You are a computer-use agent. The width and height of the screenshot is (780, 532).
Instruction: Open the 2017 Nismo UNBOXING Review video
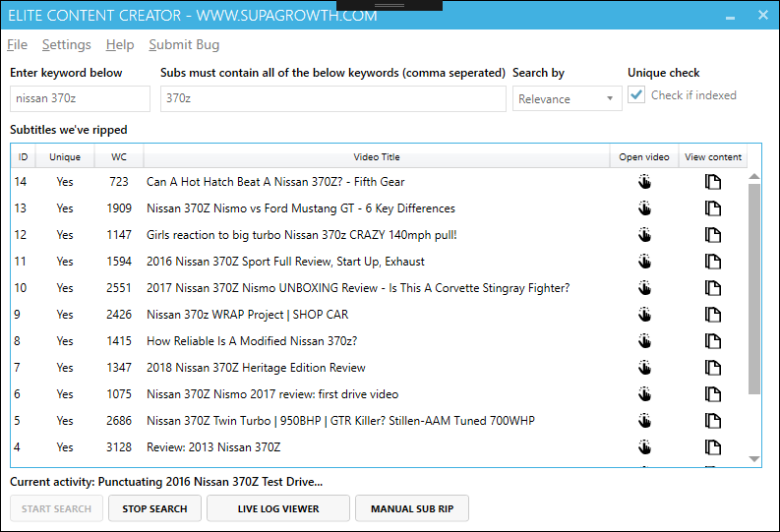click(x=644, y=288)
